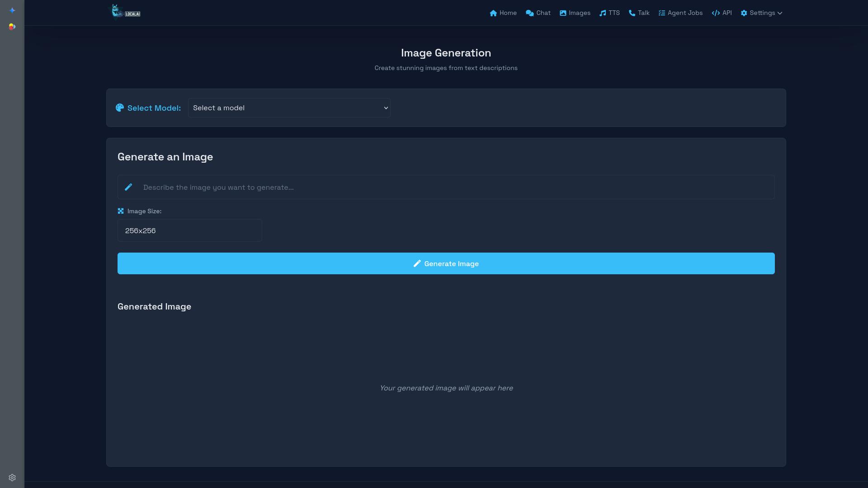
Task: Click the colorful circles sidebar icon
Action: 12,27
